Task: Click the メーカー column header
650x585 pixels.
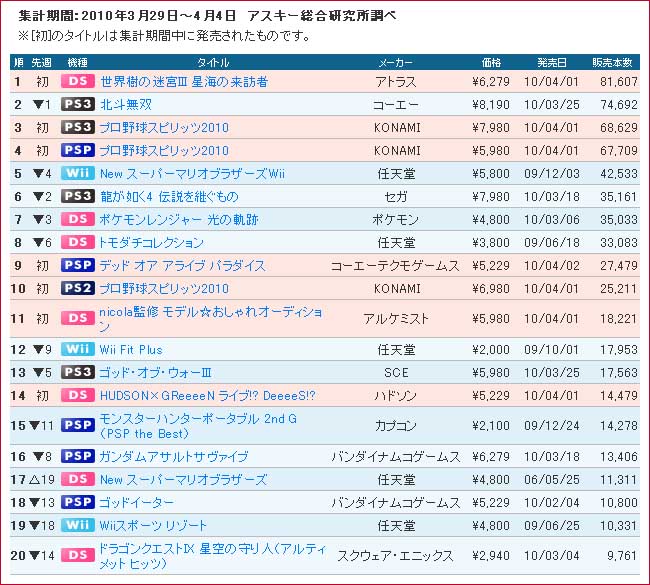Action: pos(395,63)
